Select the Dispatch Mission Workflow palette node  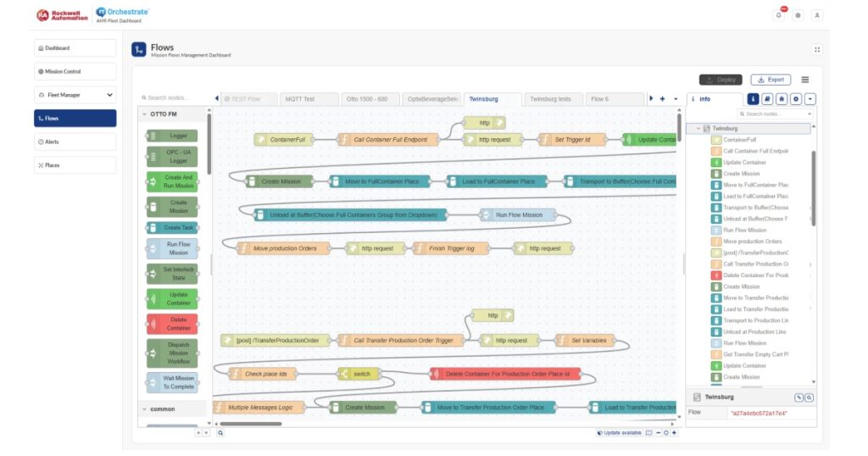(172, 353)
